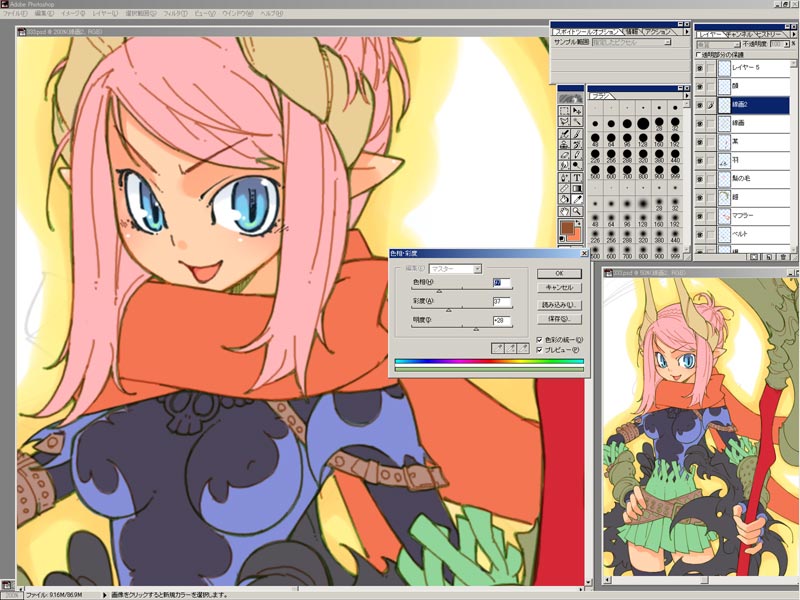This screenshot has height=600, width=800.
Task: Swap foreground and background colors
Action: [x=579, y=223]
